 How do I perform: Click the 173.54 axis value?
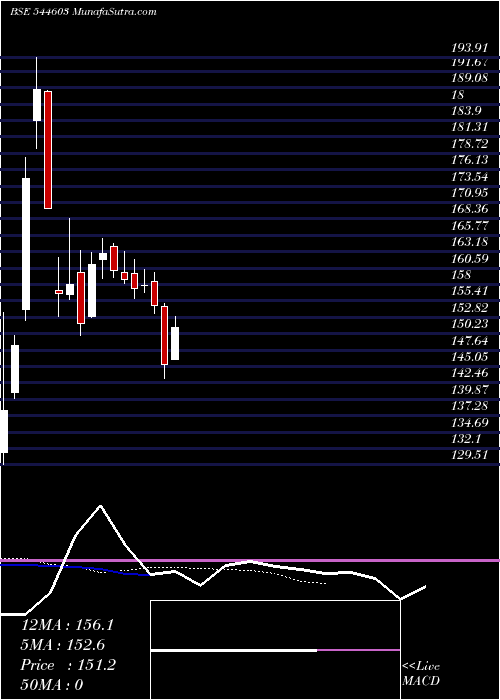(470, 177)
